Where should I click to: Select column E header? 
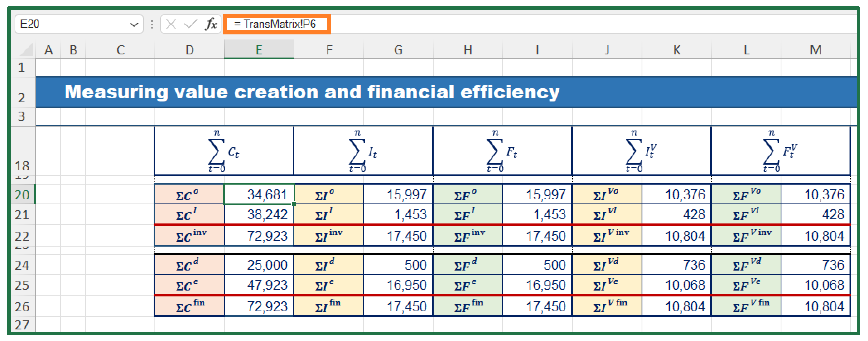(x=259, y=50)
